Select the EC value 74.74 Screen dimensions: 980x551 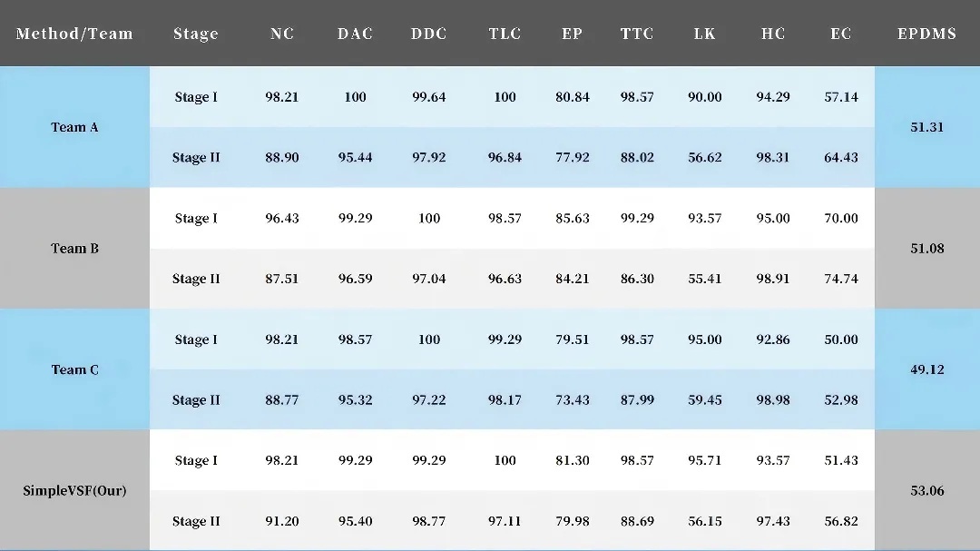(841, 279)
